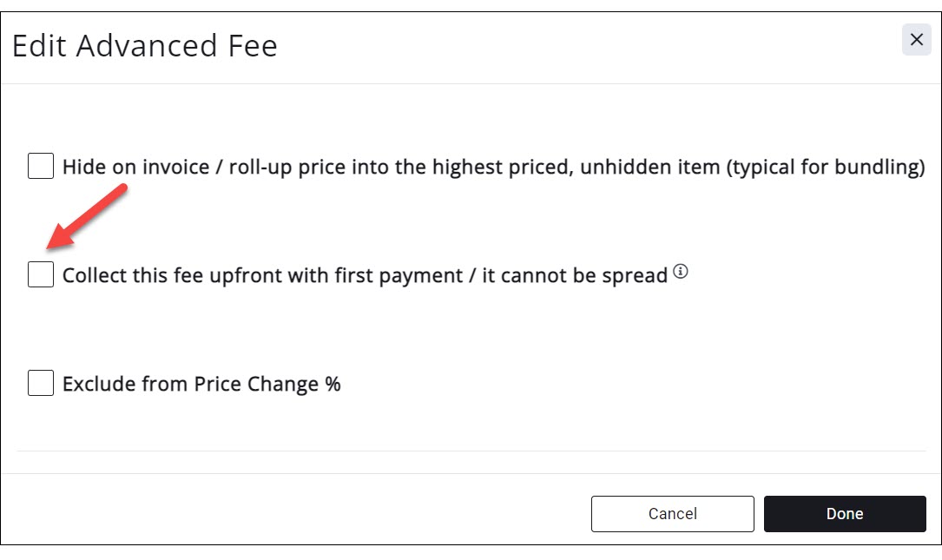Tick Collect this fee upfront checkbox
The width and height of the screenshot is (942, 560).
tap(41, 274)
